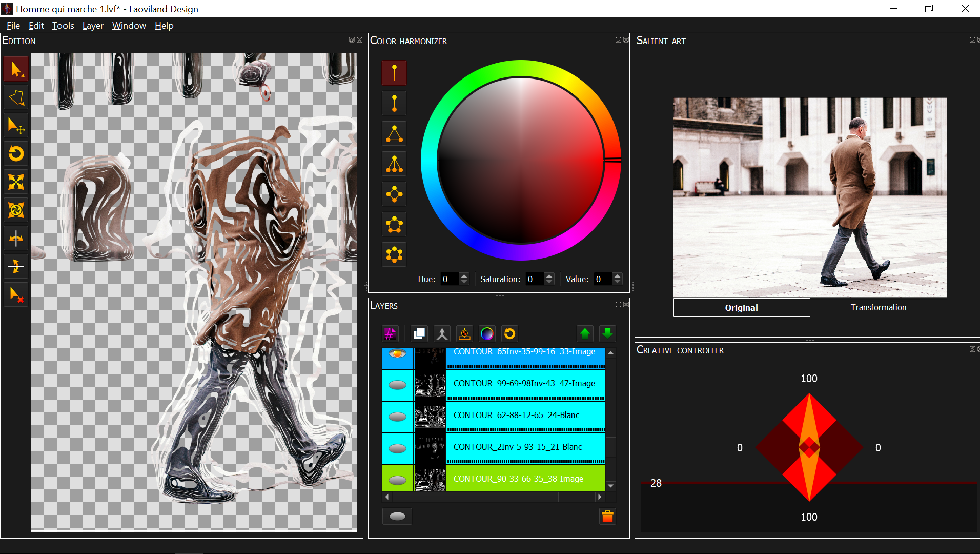The image size is (980, 554).
Task: Undock the Salient Art panel
Action: (x=972, y=40)
